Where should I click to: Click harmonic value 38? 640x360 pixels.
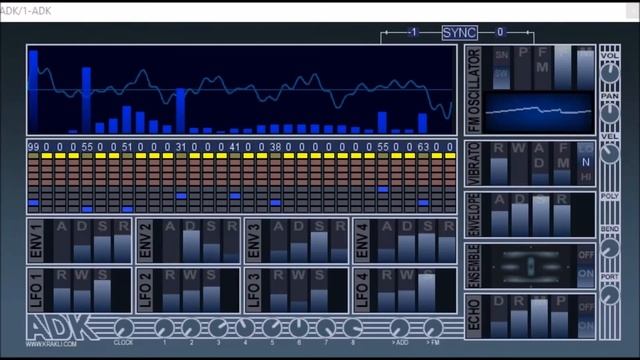[x=276, y=147]
